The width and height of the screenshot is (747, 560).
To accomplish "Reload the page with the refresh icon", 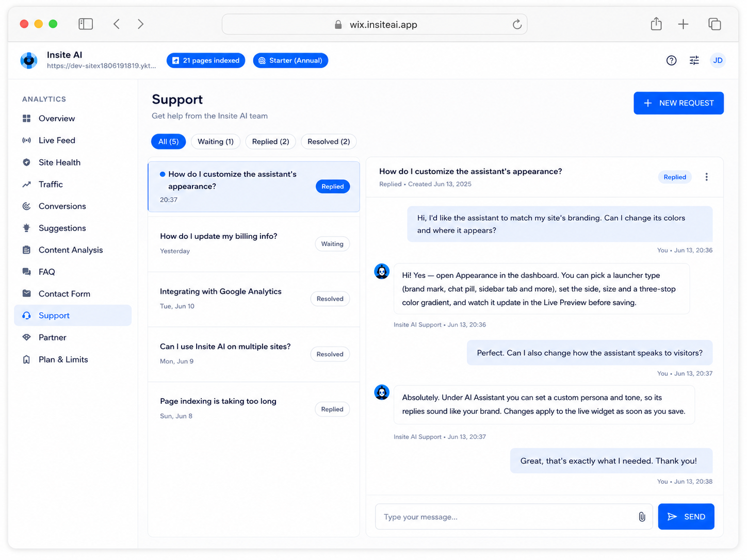I will coord(517,24).
